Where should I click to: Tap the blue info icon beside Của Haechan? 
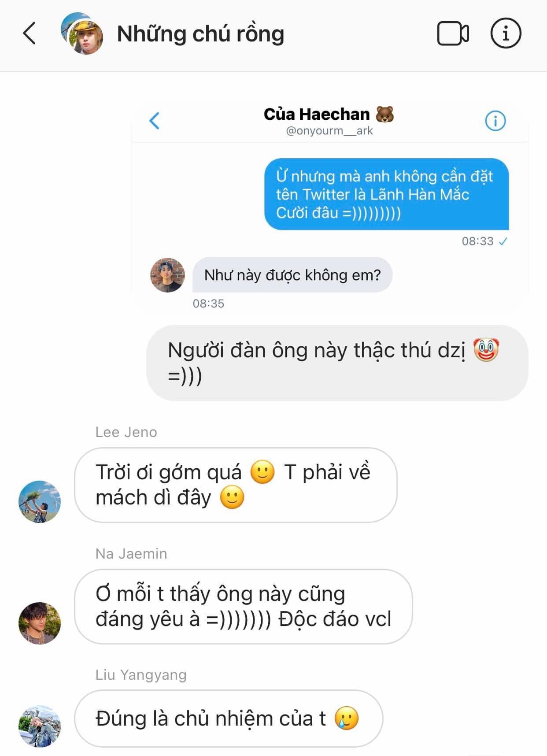click(x=495, y=121)
